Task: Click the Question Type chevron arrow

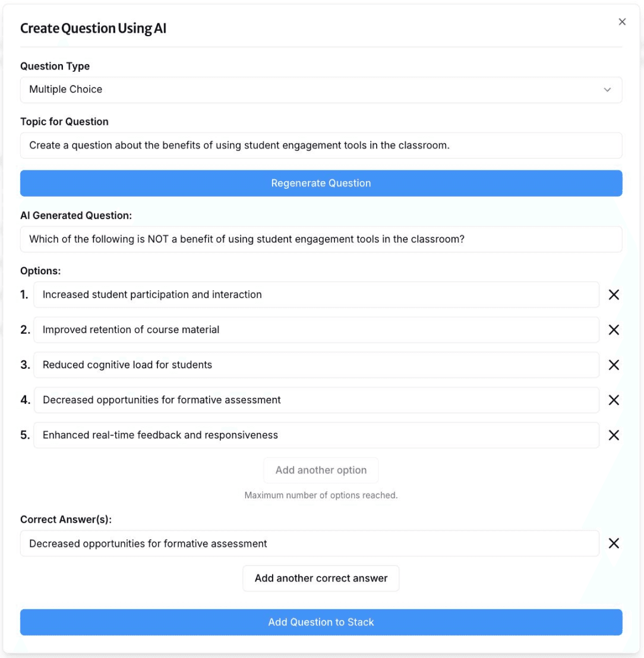Action: click(608, 88)
